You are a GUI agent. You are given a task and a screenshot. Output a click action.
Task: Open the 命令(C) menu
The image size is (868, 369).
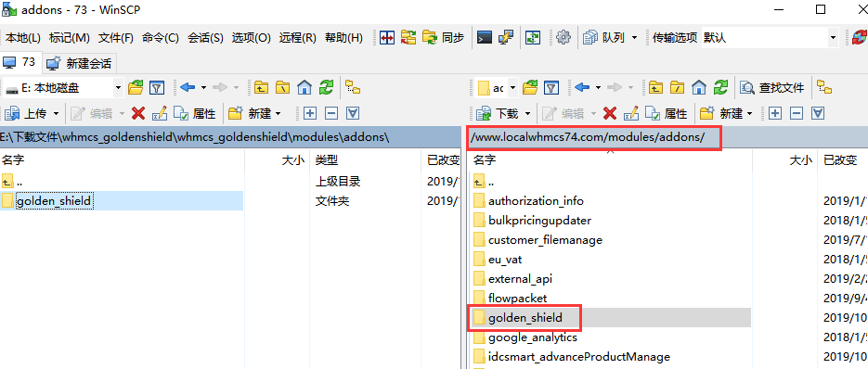coord(161,38)
